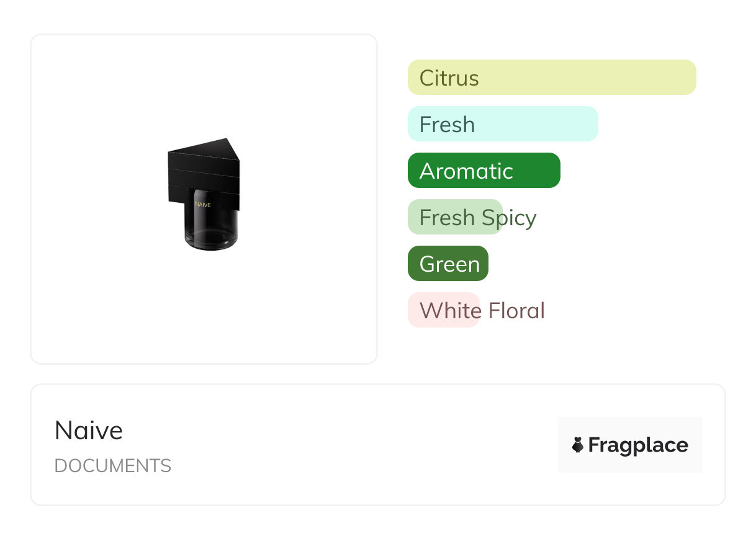Click the word Floral beside the pink bar

pyautogui.click(x=516, y=310)
